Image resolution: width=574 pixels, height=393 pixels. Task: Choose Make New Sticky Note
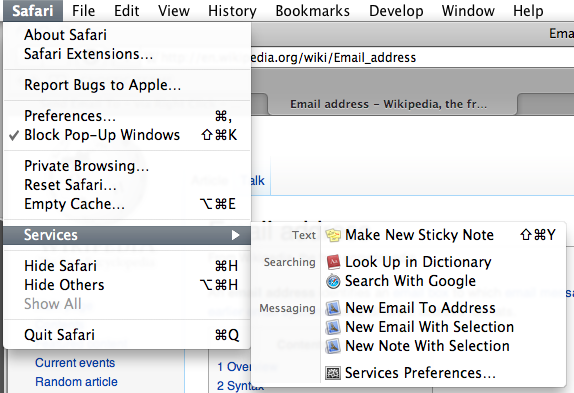pyautogui.click(x=420, y=235)
